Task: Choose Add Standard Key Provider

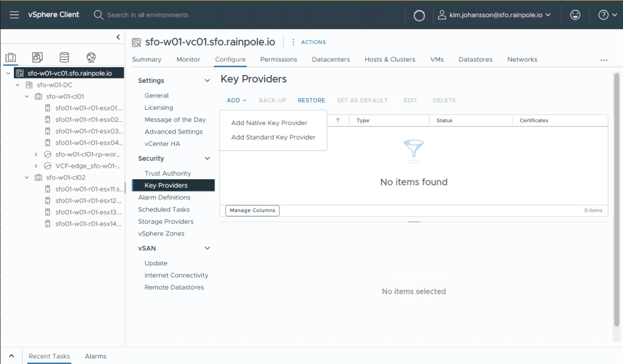Action: (x=273, y=137)
